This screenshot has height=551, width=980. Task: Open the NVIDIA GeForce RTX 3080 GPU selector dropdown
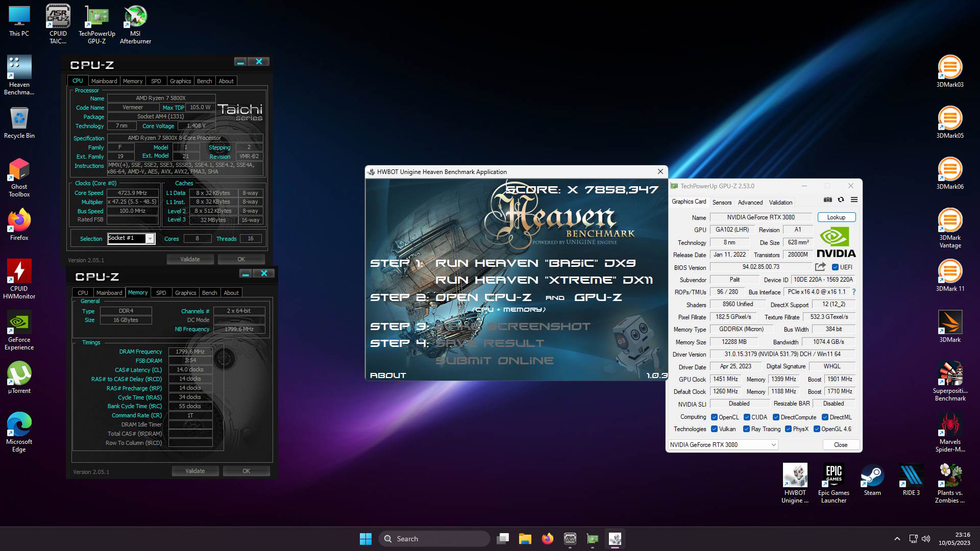723,445
